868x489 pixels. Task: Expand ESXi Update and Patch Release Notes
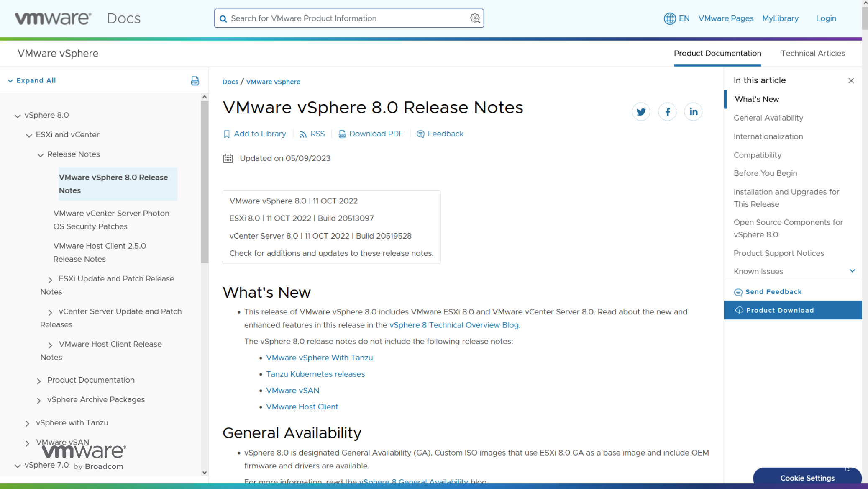50,279
